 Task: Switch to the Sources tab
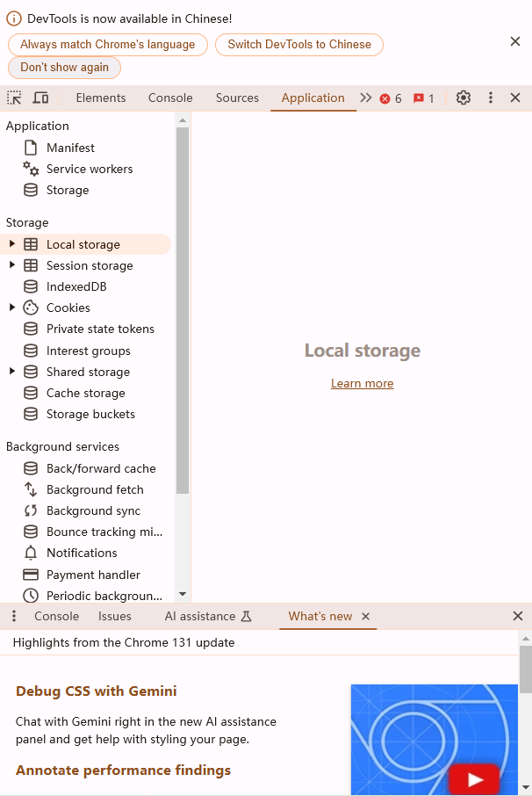pyautogui.click(x=237, y=98)
